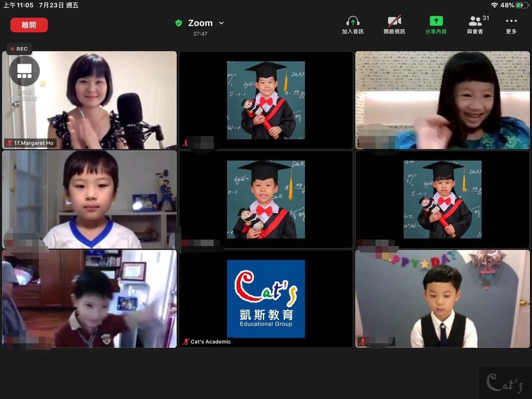Expand the Zoom meeting title dropdown

tap(222, 23)
